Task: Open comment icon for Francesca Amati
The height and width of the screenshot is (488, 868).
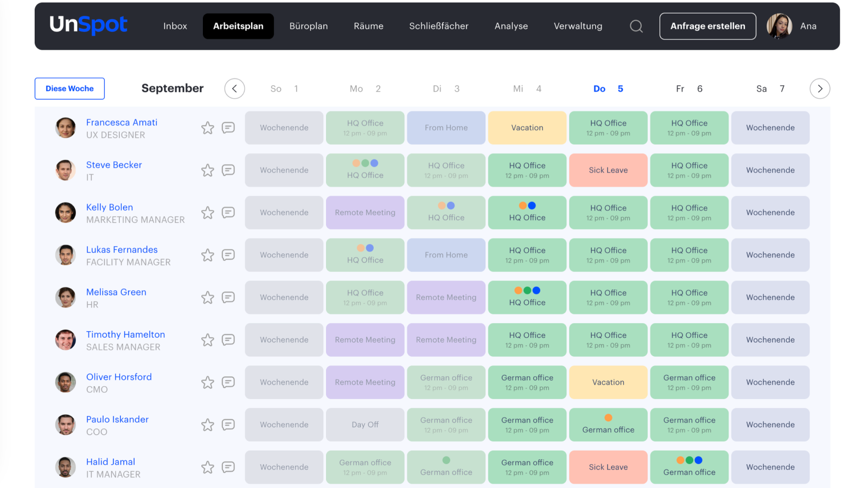Action: tap(228, 127)
